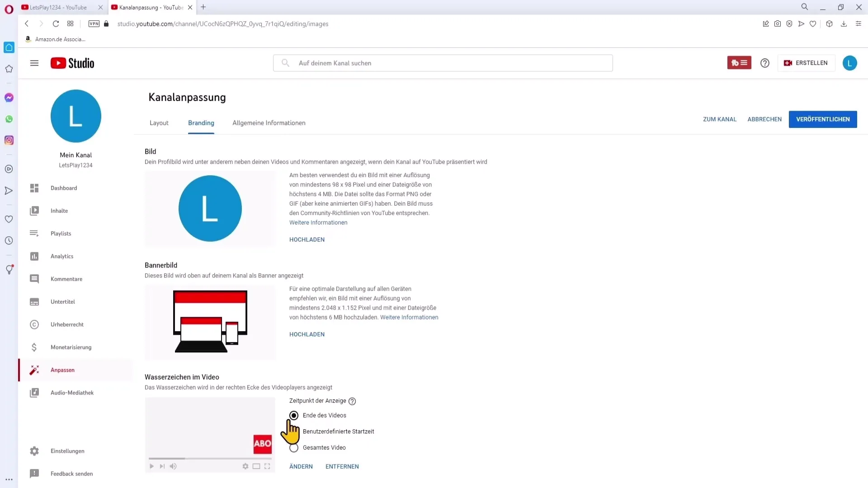The width and height of the screenshot is (868, 488).
Task: Open Inhalte section
Action: tap(58, 210)
